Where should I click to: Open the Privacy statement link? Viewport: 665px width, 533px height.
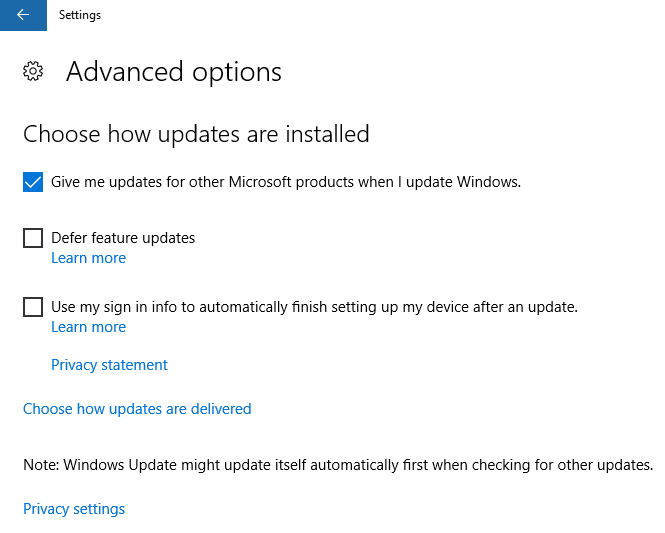click(x=109, y=365)
